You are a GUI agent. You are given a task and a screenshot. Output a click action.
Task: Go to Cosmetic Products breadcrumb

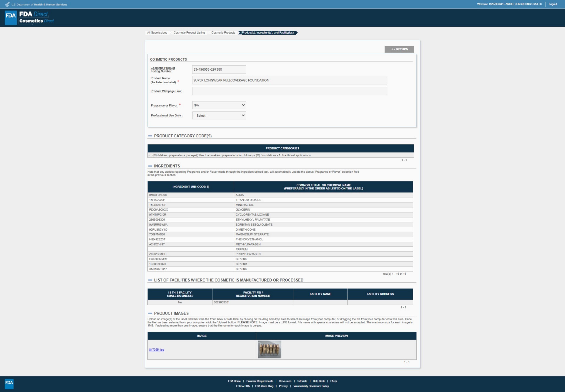[223, 33]
